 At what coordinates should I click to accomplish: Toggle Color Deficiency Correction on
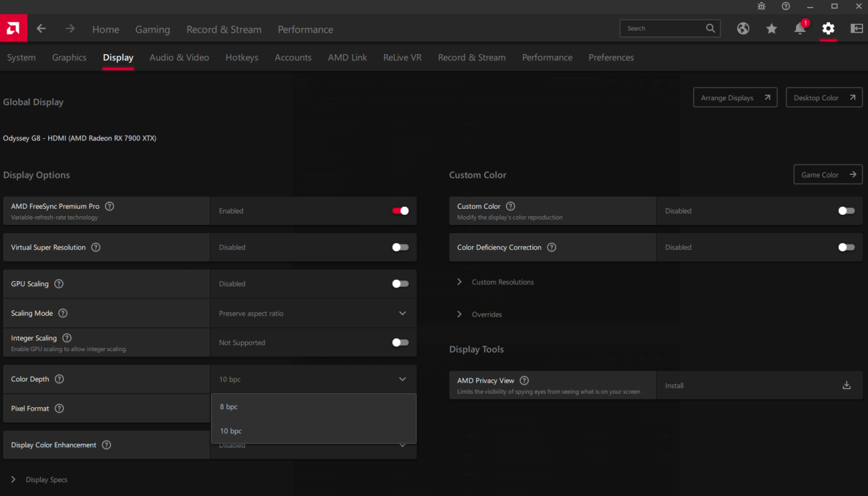(x=846, y=247)
